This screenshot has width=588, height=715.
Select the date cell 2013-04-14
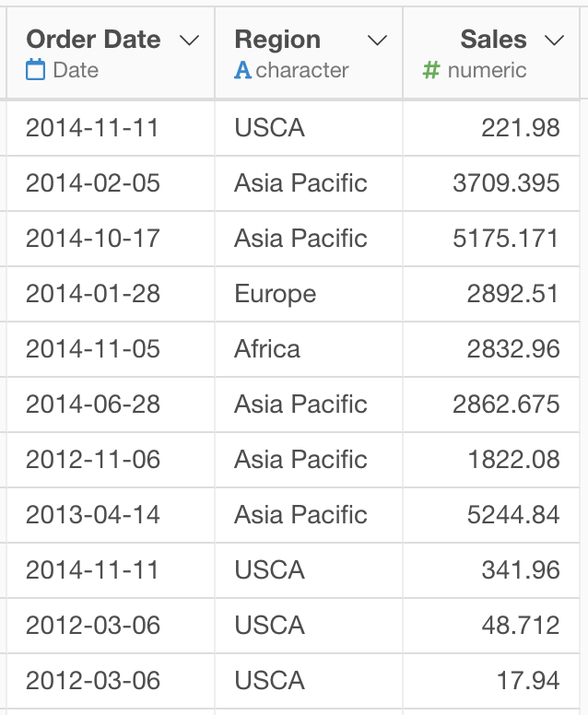[93, 515]
